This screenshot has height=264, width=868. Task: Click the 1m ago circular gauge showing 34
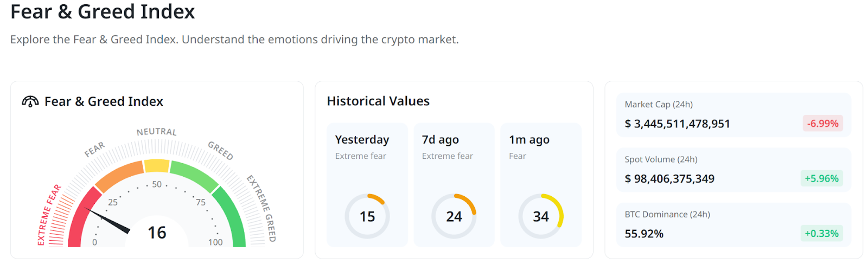541,216
